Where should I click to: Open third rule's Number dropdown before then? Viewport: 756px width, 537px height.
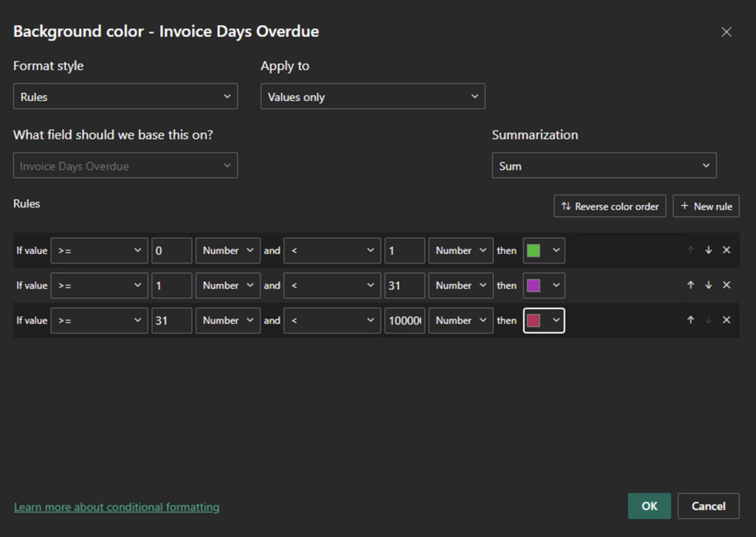coord(461,320)
